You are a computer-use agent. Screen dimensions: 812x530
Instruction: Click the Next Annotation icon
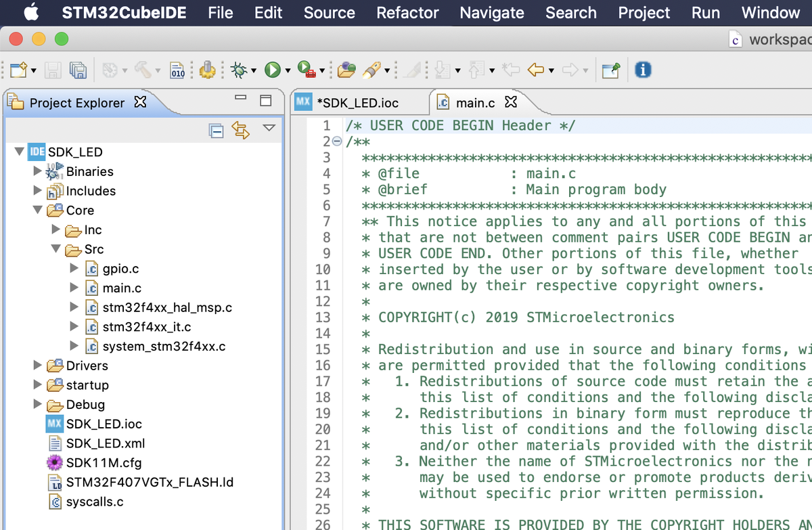(x=442, y=70)
